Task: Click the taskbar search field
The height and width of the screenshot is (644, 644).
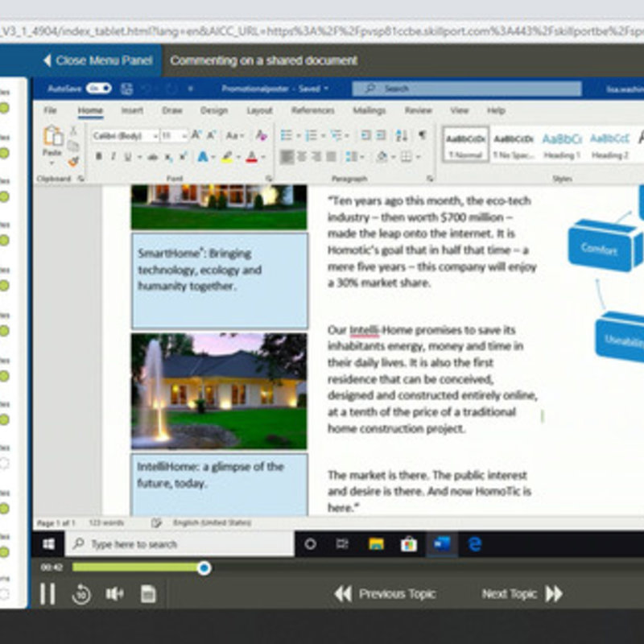Action: tap(180, 544)
